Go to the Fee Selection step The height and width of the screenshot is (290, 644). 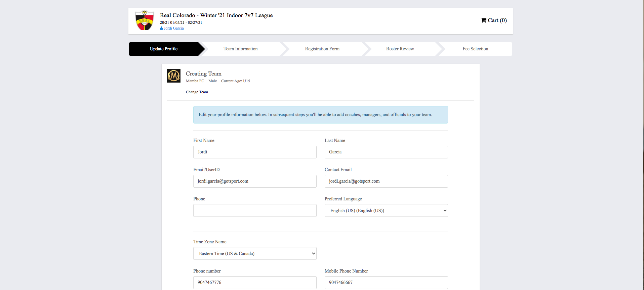pos(475,49)
